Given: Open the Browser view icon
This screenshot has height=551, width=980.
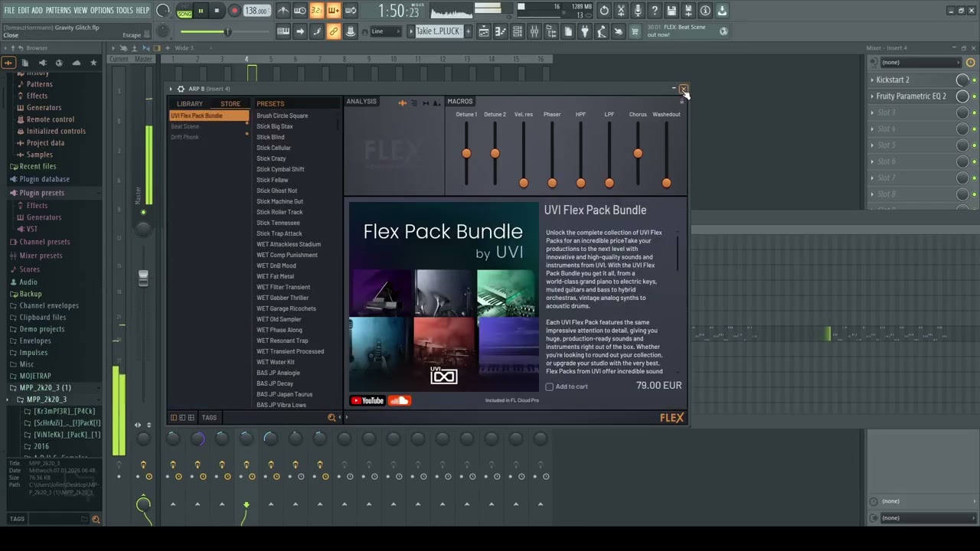Looking at the screenshot, I should (551, 31).
